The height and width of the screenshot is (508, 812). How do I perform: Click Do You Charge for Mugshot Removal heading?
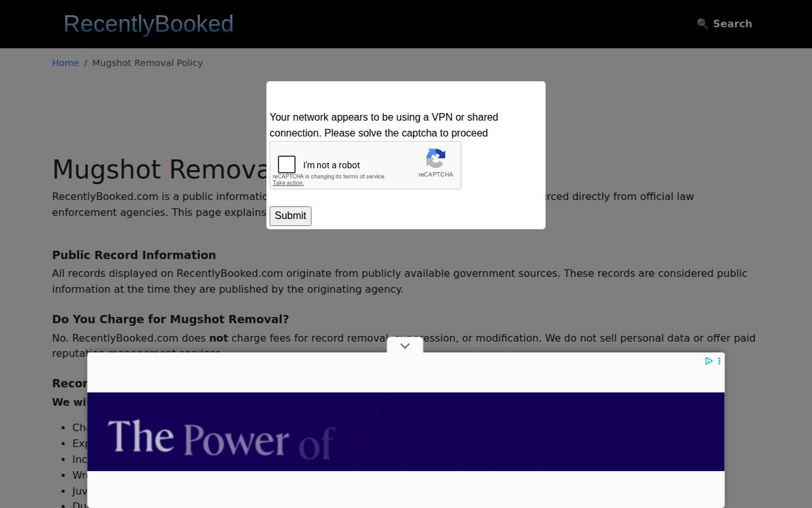point(170,319)
